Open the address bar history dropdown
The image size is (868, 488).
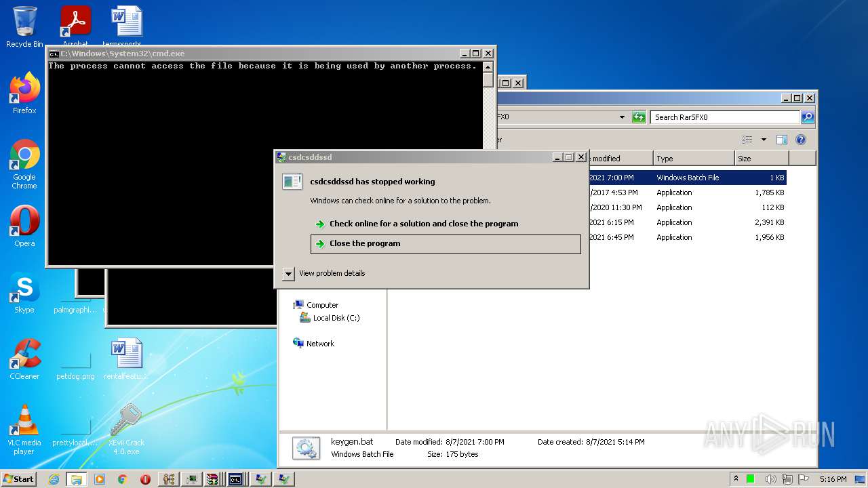click(622, 117)
